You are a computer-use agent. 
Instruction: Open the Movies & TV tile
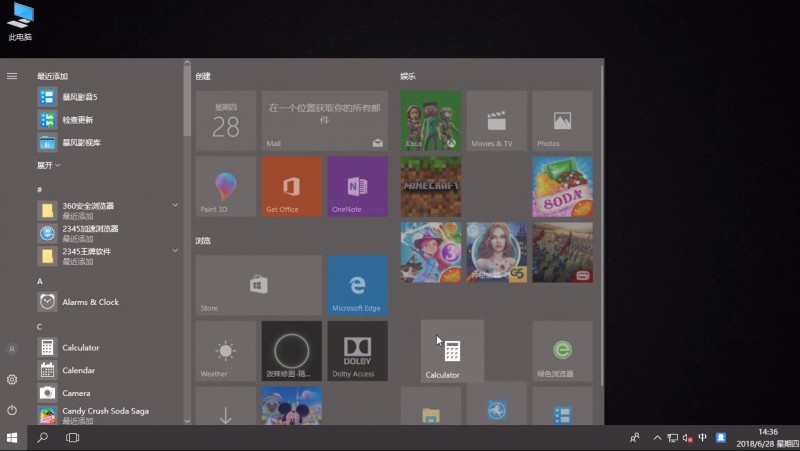coord(497,121)
